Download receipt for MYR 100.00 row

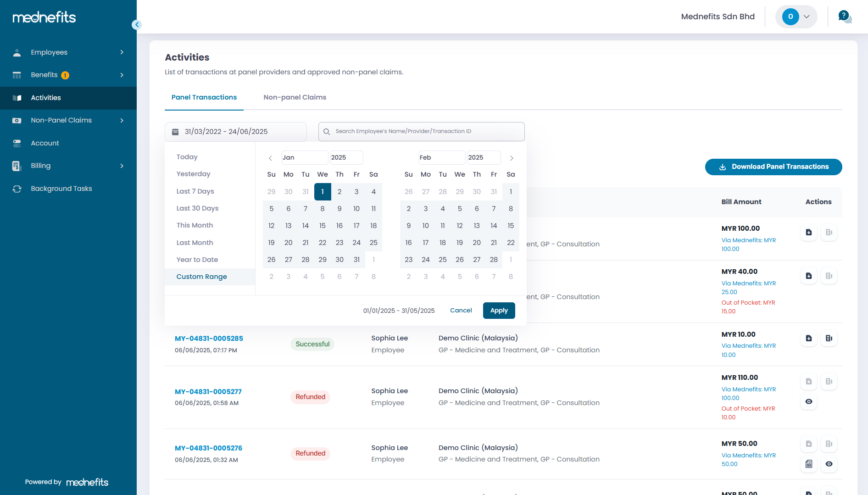809,232
